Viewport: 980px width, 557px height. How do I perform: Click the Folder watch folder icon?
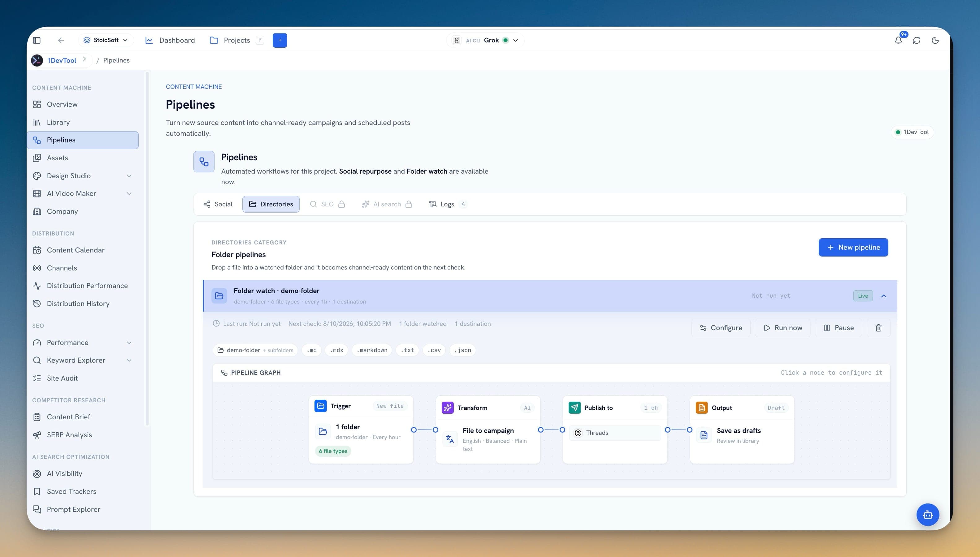point(219,296)
